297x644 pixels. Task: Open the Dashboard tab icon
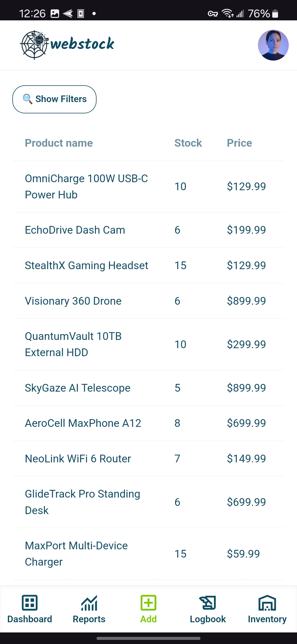pyautogui.click(x=30, y=603)
